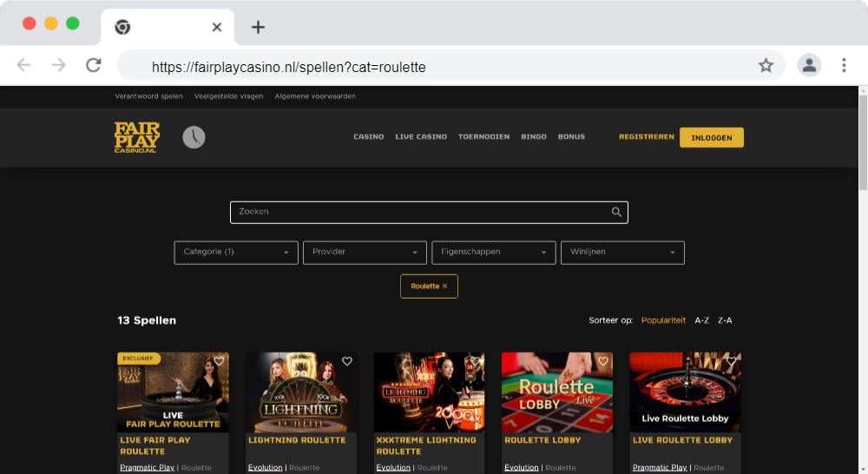Screen dimensions: 868x474
Task: Open the Bonus menu item
Action: pos(571,137)
